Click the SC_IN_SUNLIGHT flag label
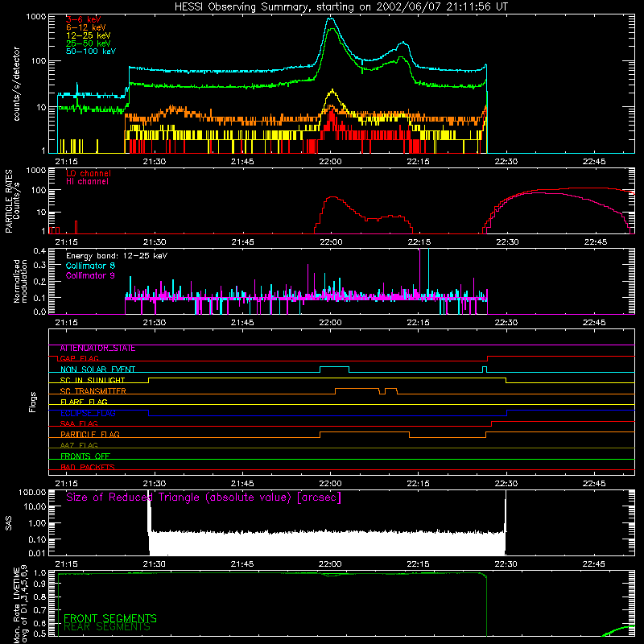Screen dimensions: 644x644 click(x=93, y=380)
